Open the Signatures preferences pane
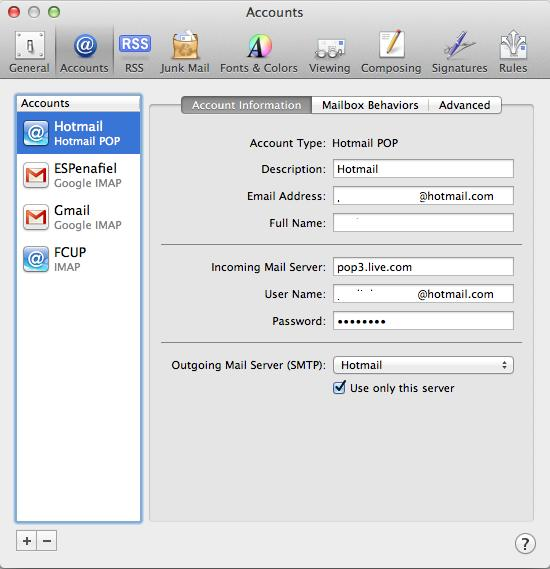 459,52
